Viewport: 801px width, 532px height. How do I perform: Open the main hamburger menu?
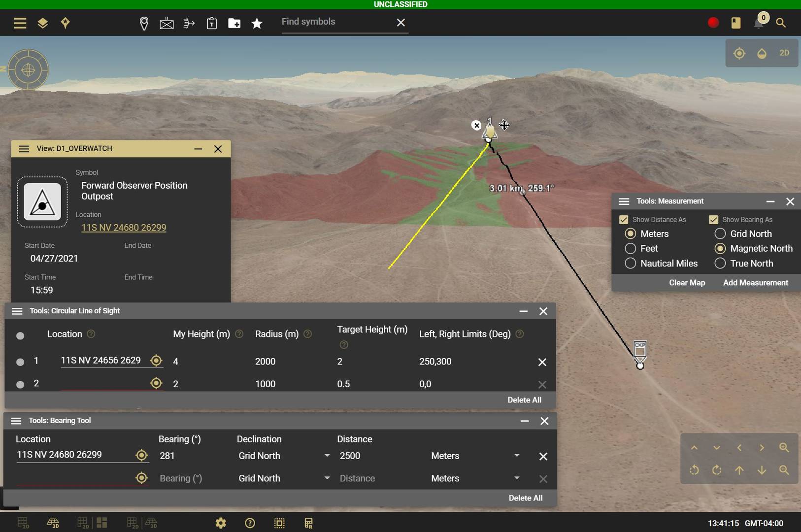tap(20, 23)
